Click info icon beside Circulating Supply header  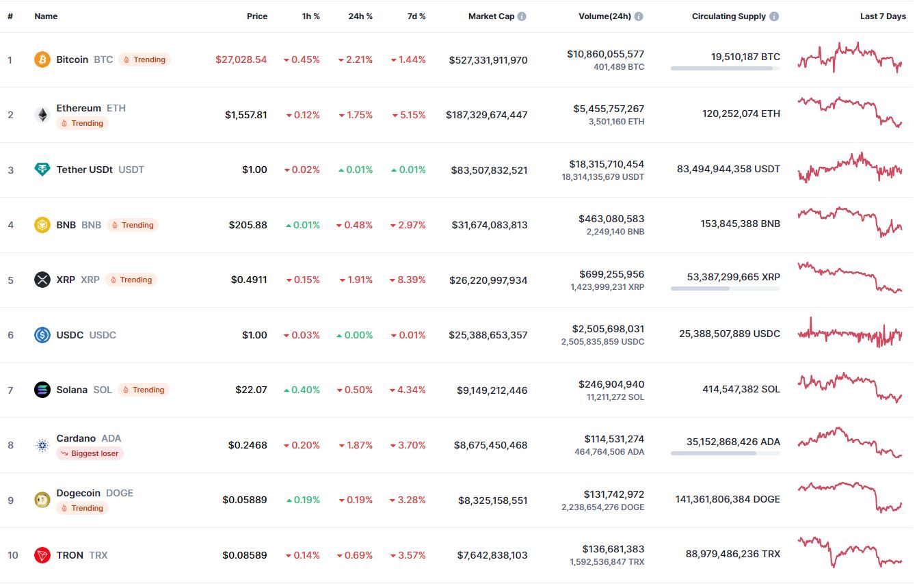click(x=774, y=16)
